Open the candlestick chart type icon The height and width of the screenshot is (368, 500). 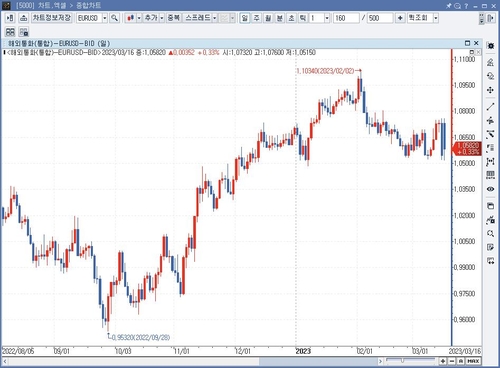(x=131, y=18)
